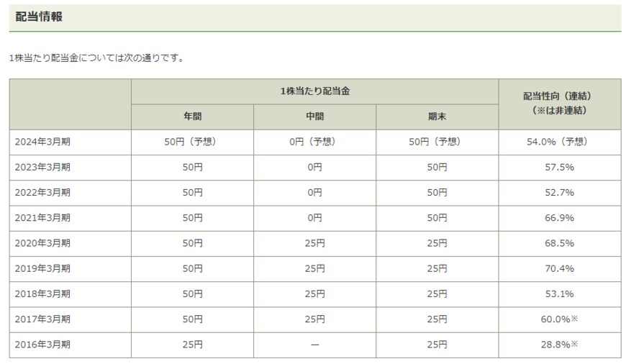Select the 年間 column header

(x=192, y=117)
